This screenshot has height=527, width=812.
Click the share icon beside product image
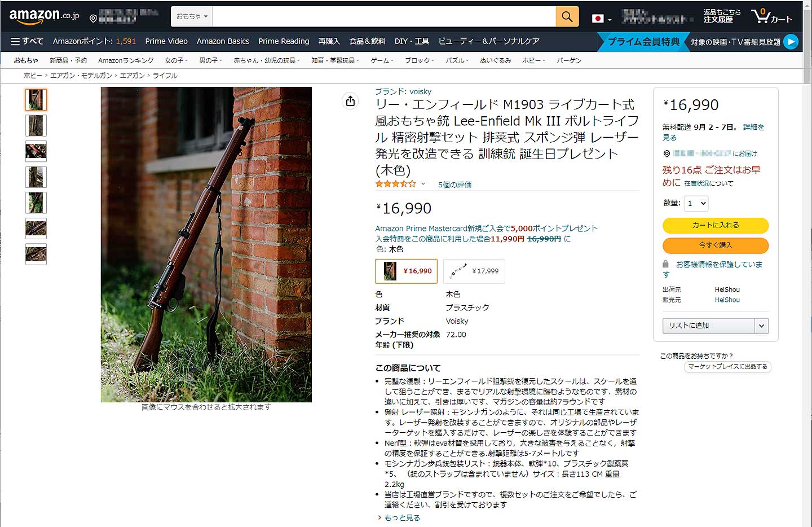point(351,101)
